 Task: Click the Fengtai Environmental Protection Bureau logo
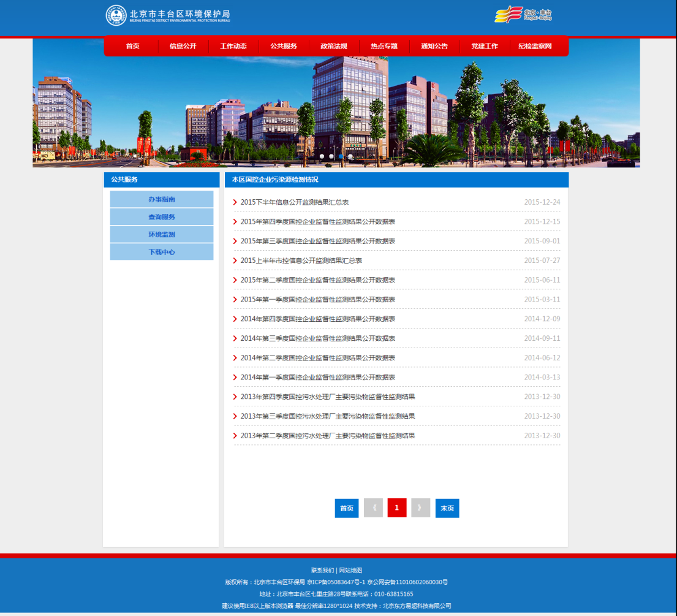[x=167, y=15]
